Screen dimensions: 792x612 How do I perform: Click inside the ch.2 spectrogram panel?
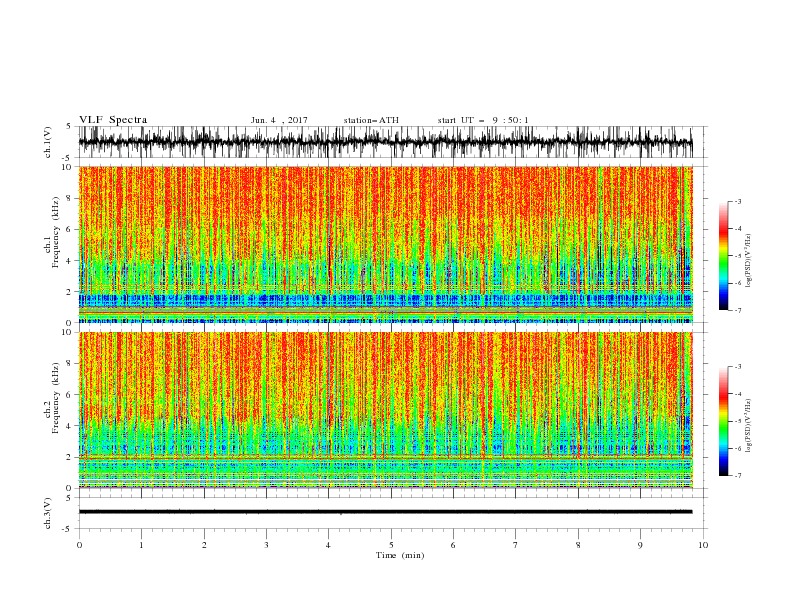[x=385, y=410]
